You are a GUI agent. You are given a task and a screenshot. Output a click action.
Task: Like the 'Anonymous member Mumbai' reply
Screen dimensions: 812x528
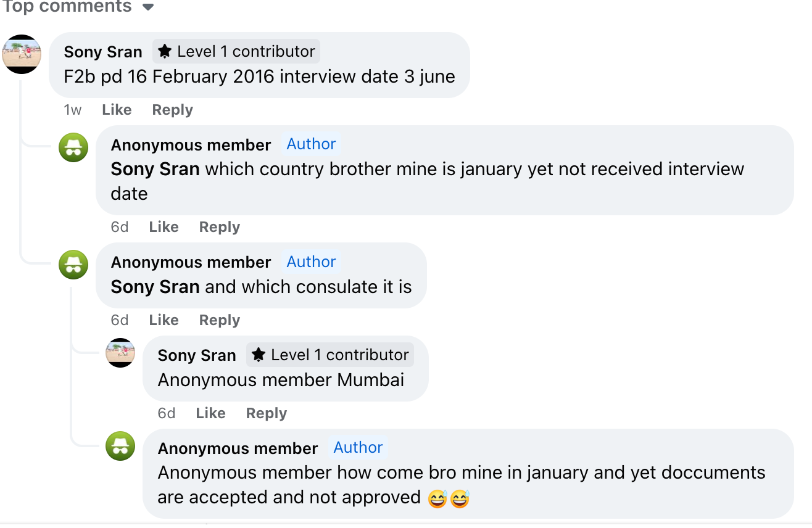click(210, 413)
